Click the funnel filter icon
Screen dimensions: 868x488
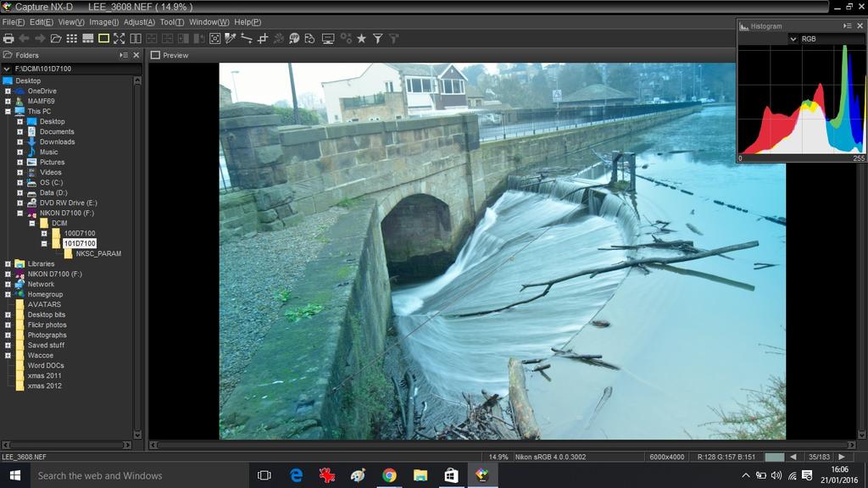(378, 38)
